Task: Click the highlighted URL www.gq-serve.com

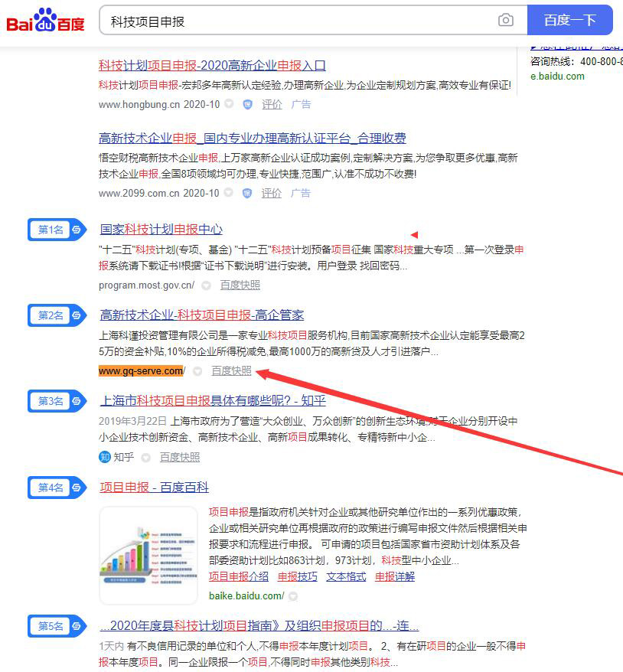Action: click(141, 370)
